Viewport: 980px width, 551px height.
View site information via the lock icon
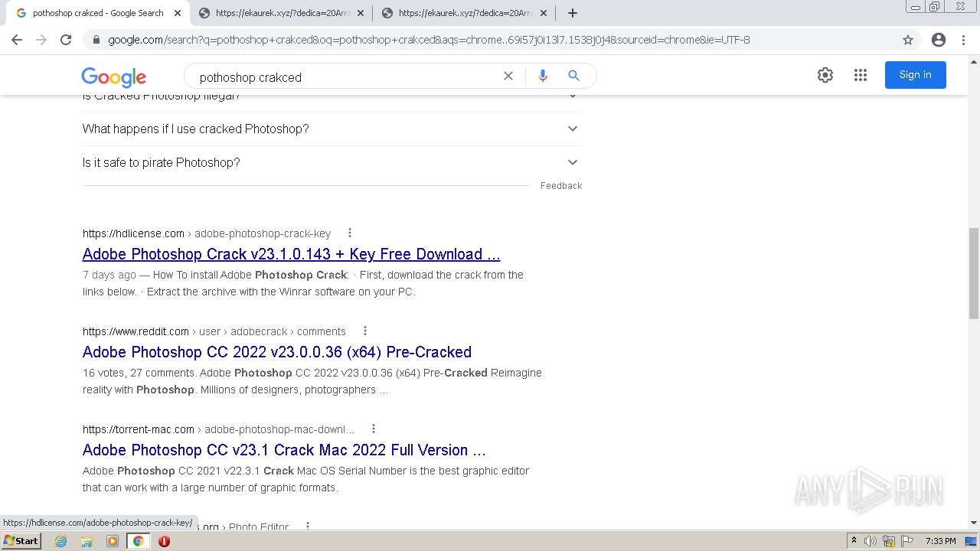click(96, 40)
